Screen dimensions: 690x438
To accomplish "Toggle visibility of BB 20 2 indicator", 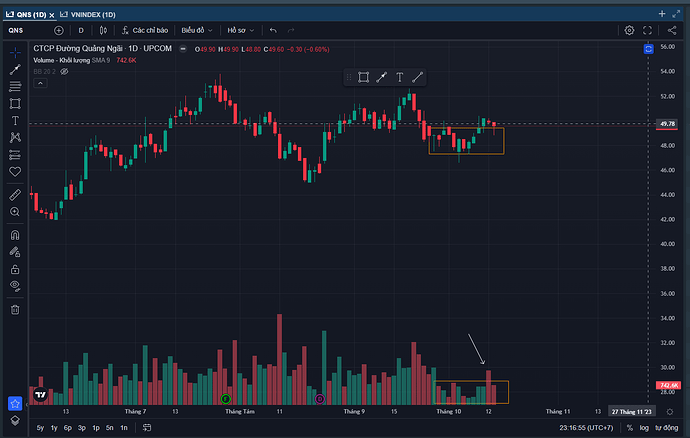I will coord(64,73).
